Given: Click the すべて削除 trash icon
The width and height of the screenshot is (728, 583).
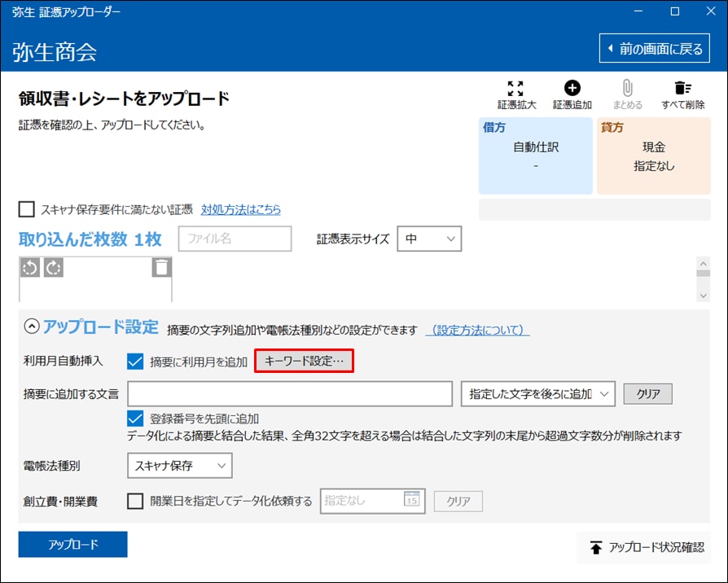Looking at the screenshot, I should pos(682,89).
